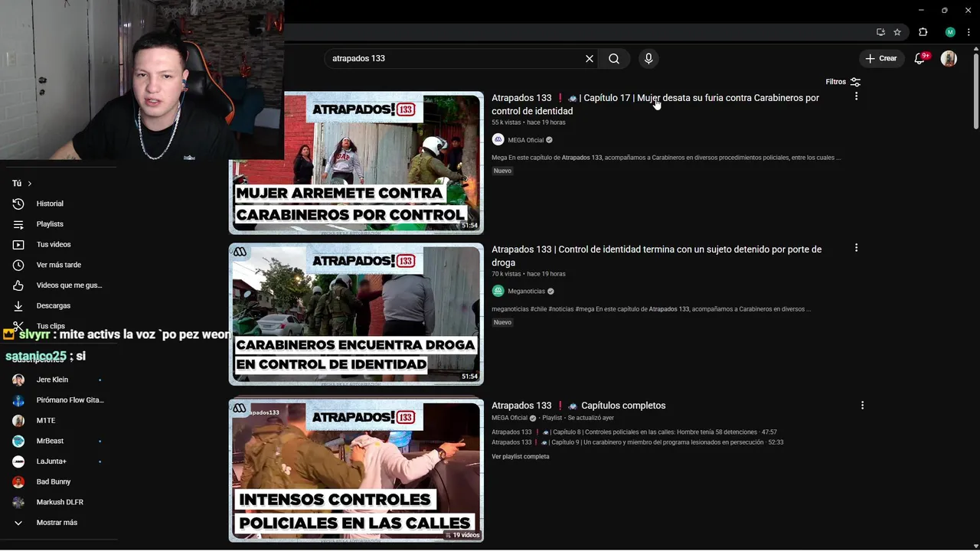Bookmark this page with the star icon
The height and width of the screenshot is (551, 980).
tap(897, 32)
